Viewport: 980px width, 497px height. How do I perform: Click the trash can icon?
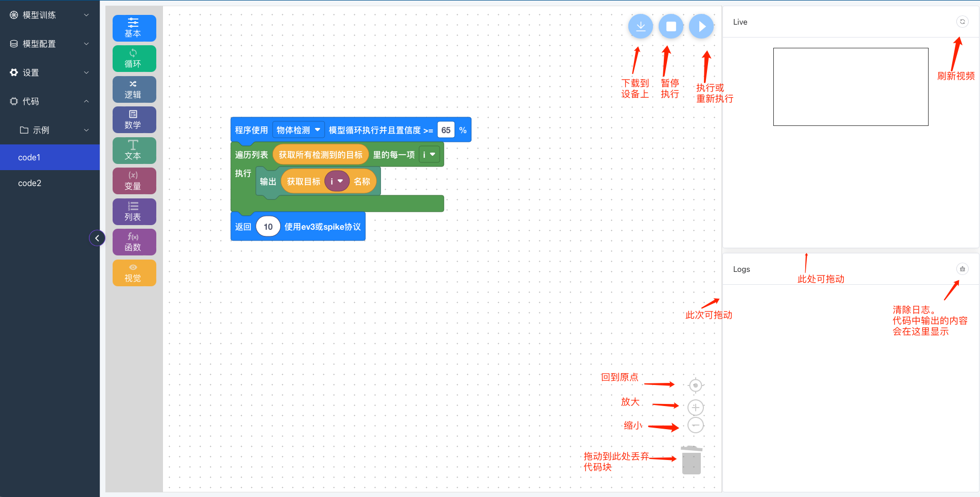point(691,460)
